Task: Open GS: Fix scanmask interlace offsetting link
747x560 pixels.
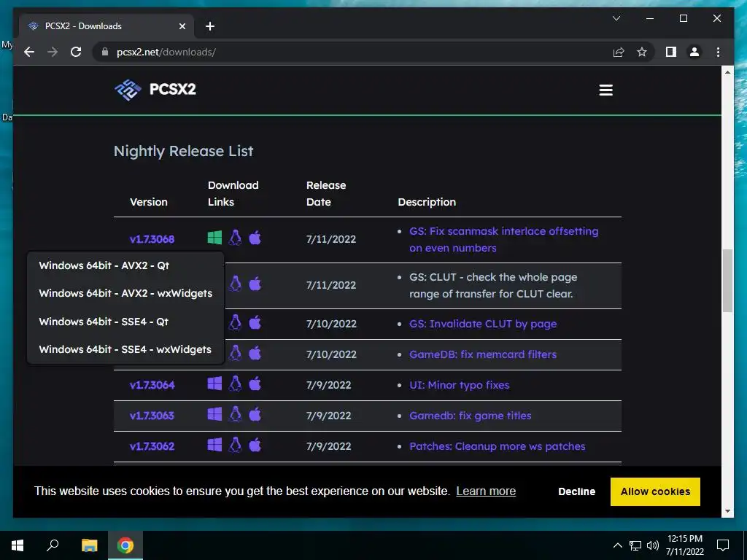Action: point(503,239)
